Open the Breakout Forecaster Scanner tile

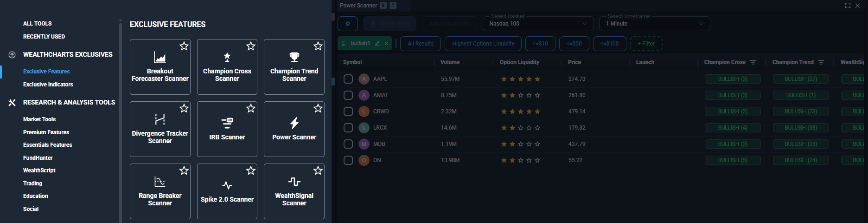pyautogui.click(x=160, y=67)
